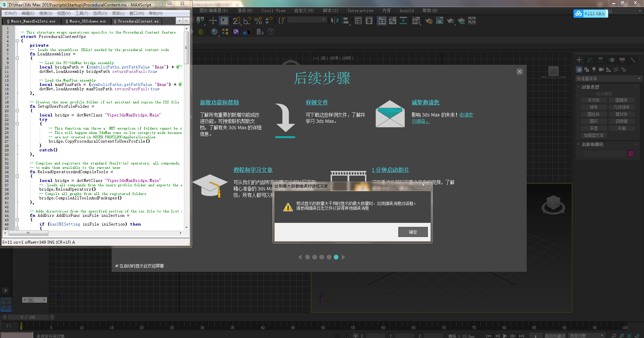Screen dimensions: 644x338
Task: Uncheck show welcome screen at startup
Action: pos(117,266)
